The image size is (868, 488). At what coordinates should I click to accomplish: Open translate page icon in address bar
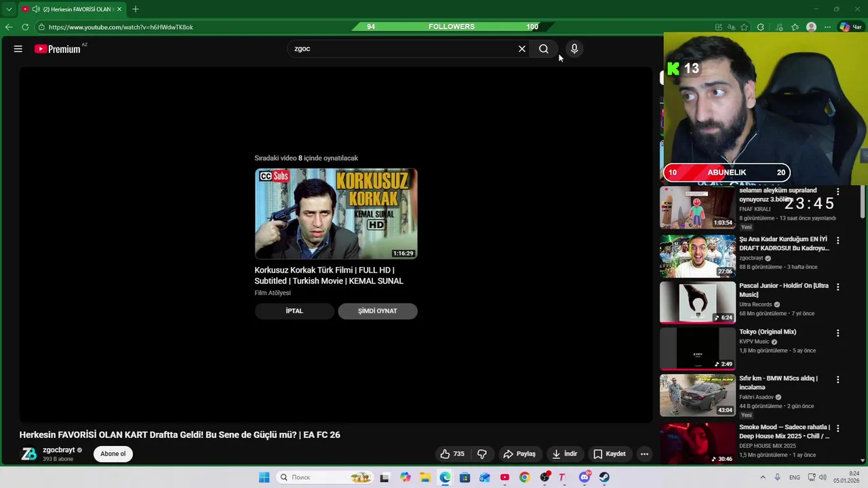click(x=731, y=27)
